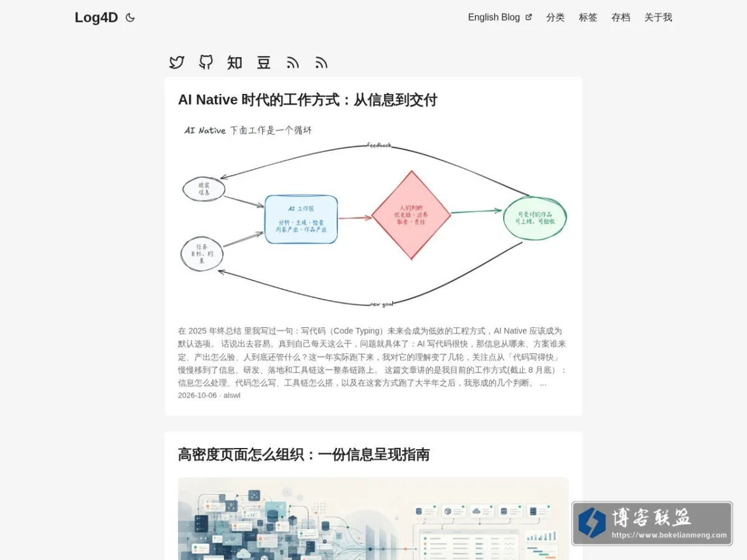Open the 分类 categories menu item
This screenshot has height=560, width=747.
pyautogui.click(x=555, y=17)
